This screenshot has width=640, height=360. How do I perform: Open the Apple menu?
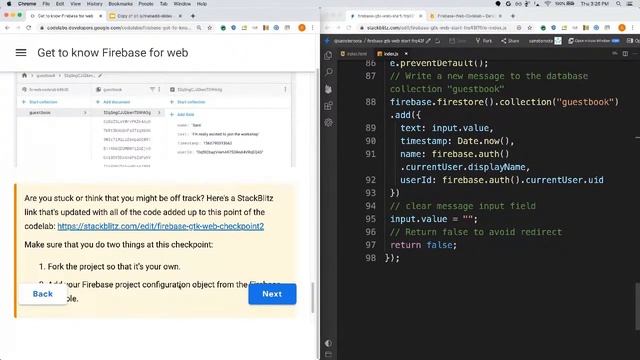[x=9, y=4]
